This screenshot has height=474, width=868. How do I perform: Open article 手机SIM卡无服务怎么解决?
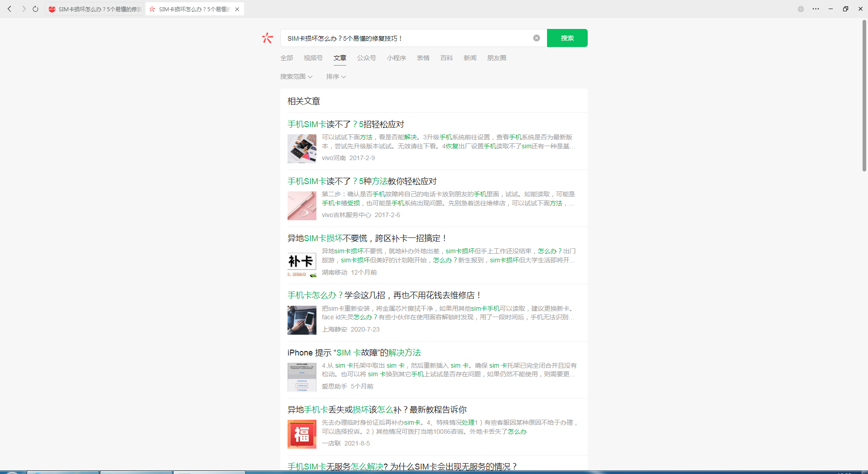402,466
